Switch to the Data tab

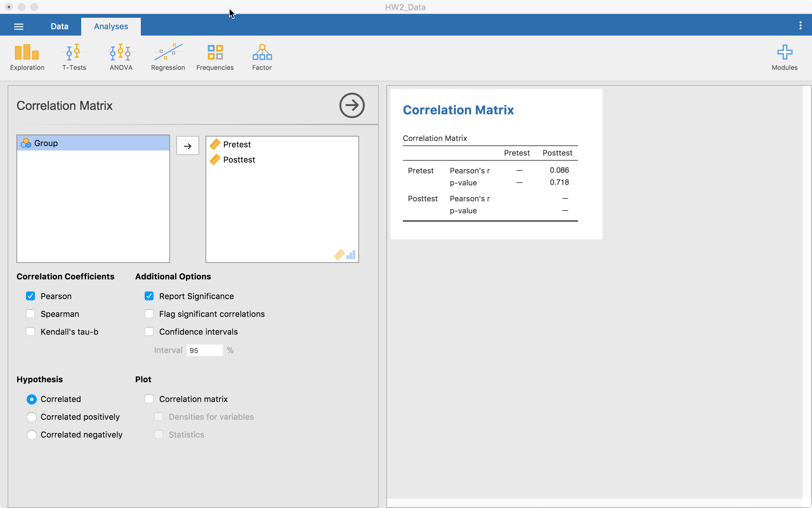[59, 27]
